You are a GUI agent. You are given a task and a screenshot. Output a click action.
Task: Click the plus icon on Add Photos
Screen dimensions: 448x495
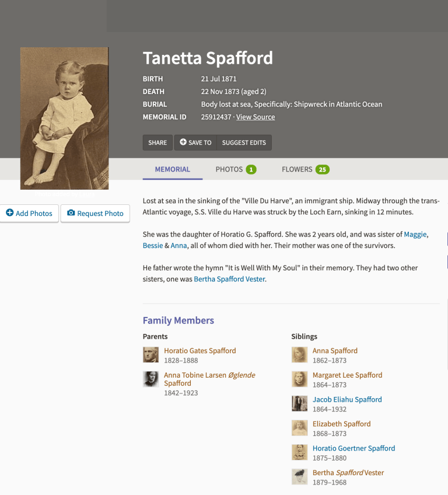point(10,213)
